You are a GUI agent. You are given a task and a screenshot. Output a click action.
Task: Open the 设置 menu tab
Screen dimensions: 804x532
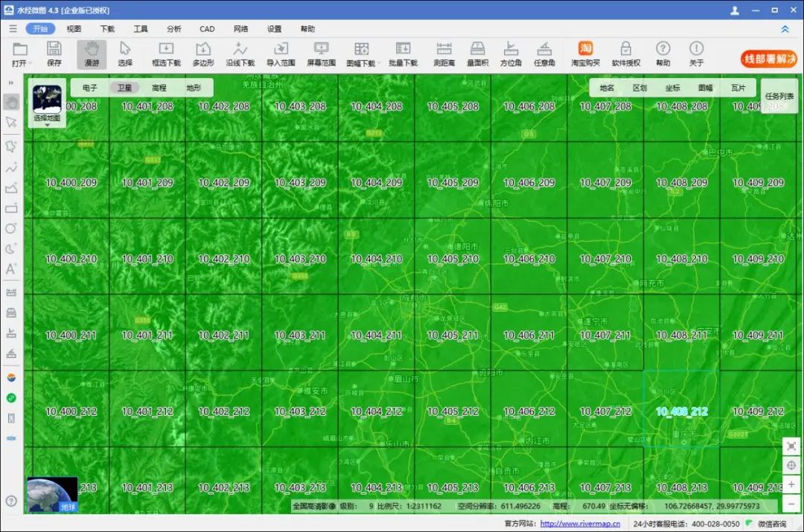[274, 29]
